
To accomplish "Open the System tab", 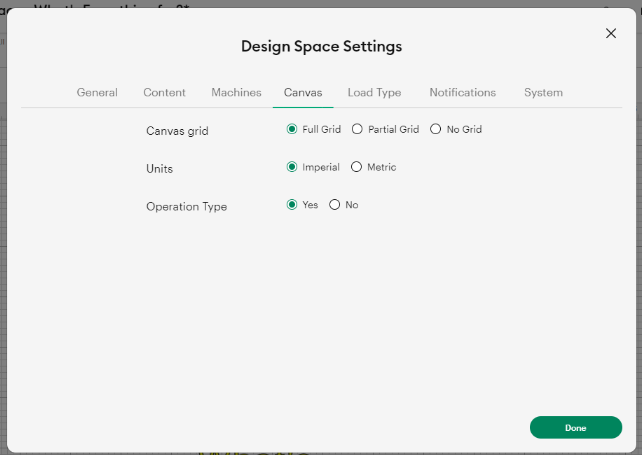I will click(x=543, y=93).
